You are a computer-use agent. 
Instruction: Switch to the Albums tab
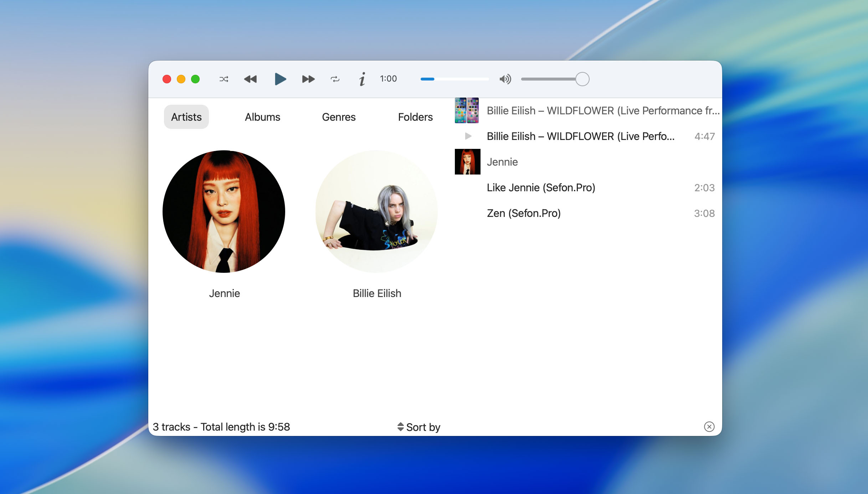(x=262, y=117)
